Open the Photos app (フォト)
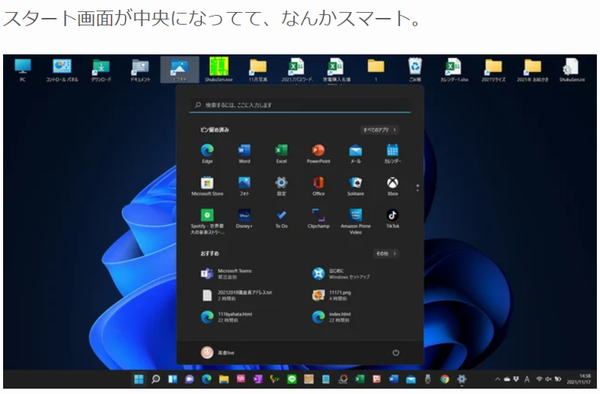This screenshot has width=600, height=394. [244, 186]
